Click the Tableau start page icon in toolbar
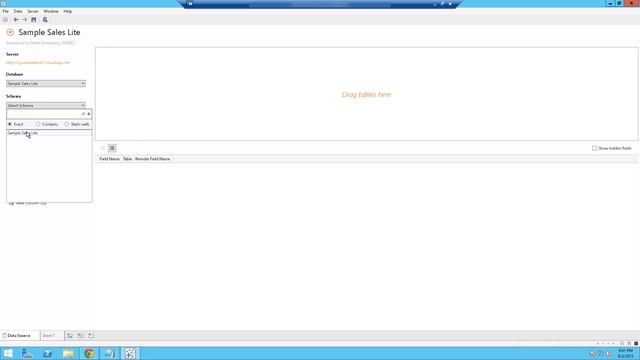 (5, 20)
